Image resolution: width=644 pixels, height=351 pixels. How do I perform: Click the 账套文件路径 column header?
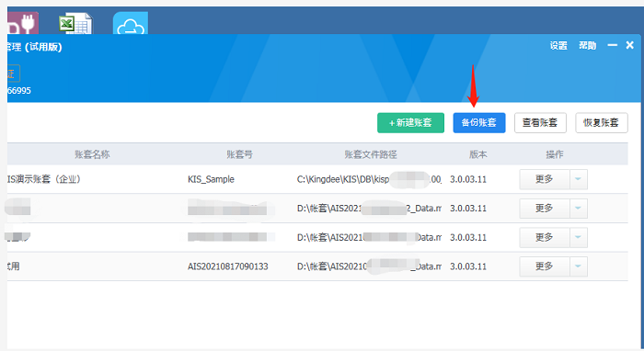371,154
